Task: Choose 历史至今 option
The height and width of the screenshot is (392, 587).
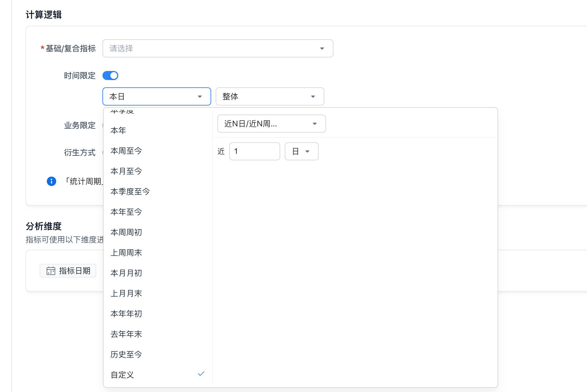Action: click(126, 354)
